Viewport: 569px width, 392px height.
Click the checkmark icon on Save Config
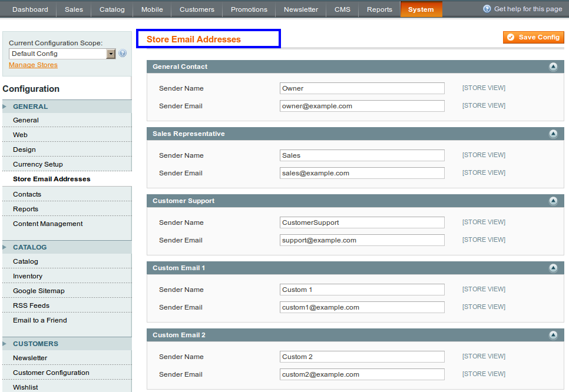pos(510,36)
